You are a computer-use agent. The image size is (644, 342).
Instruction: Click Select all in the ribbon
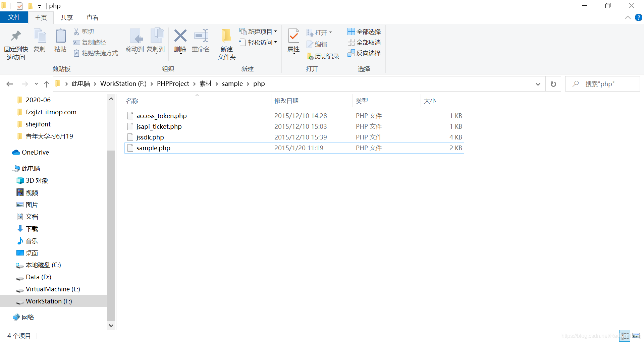[364, 32]
